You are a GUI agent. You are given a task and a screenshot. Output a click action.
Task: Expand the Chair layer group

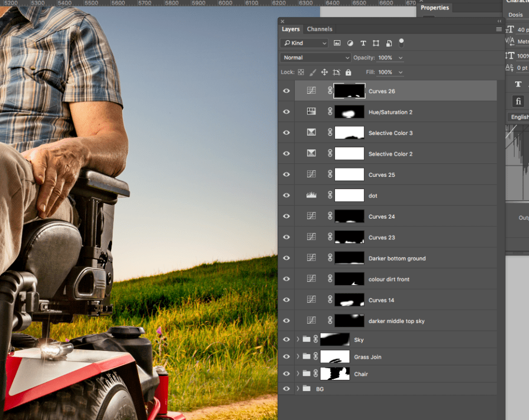tap(298, 374)
